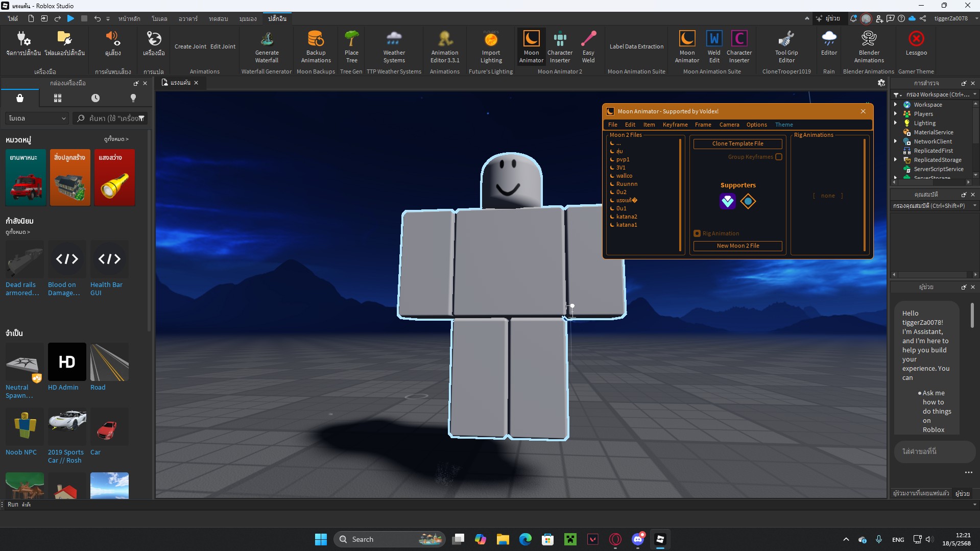Open the Keyframe menu in Moon Animator
This screenshot has height=551, width=980.
(675, 125)
